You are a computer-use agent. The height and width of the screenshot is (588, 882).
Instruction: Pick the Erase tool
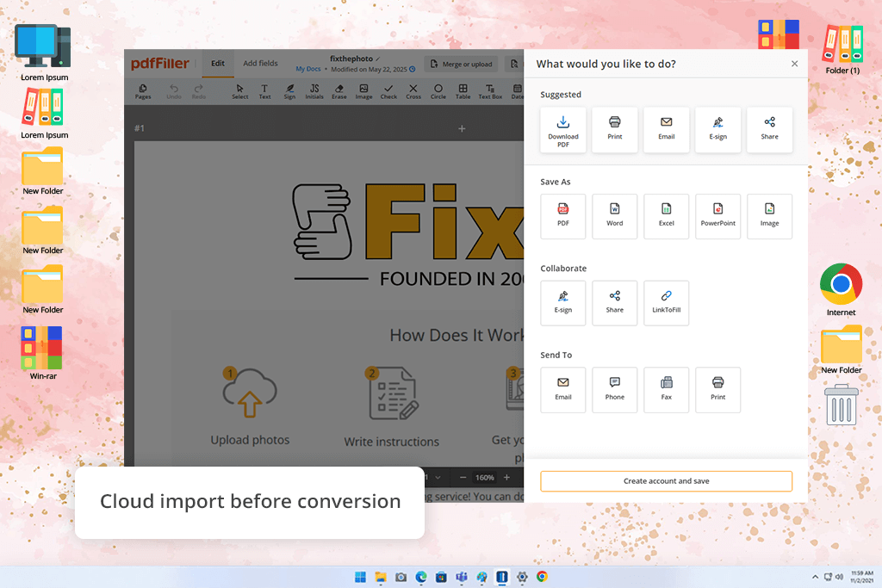click(339, 91)
